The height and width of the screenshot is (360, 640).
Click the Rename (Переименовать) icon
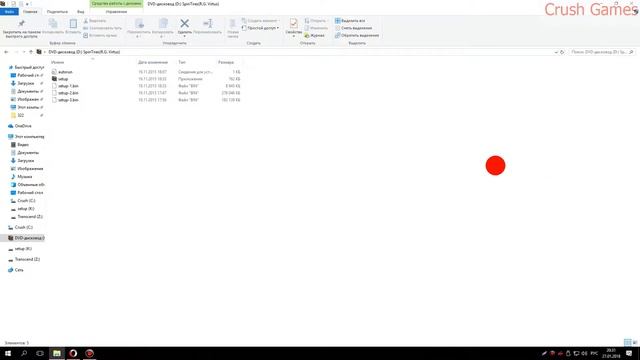208,23
